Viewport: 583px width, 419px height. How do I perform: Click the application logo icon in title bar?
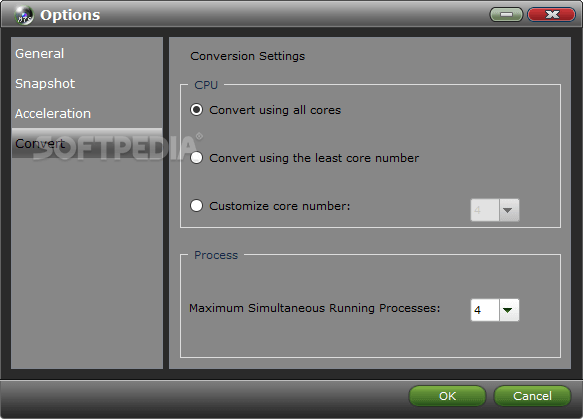pyautogui.click(x=24, y=16)
